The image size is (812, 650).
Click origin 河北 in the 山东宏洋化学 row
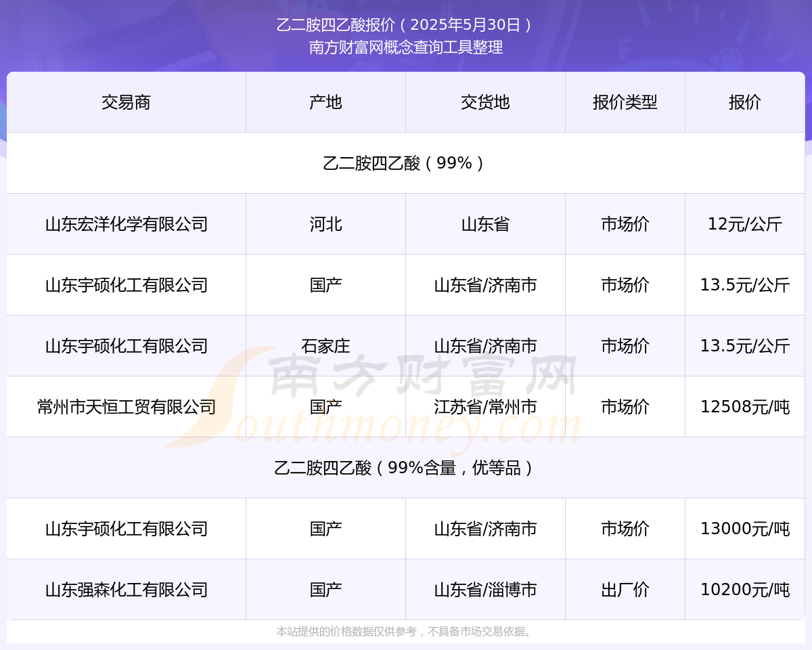pyautogui.click(x=326, y=224)
